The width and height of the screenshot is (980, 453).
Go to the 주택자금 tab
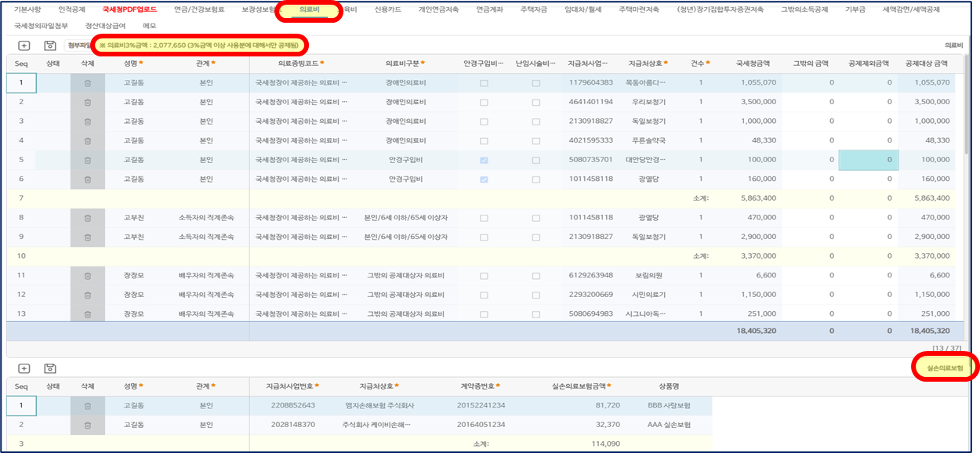(x=534, y=9)
